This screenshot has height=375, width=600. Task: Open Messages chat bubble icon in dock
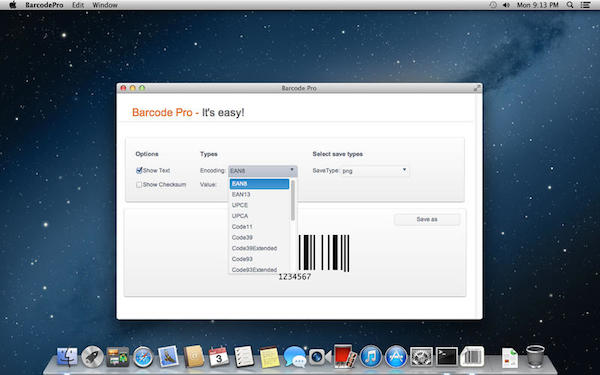[x=294, y=357]
